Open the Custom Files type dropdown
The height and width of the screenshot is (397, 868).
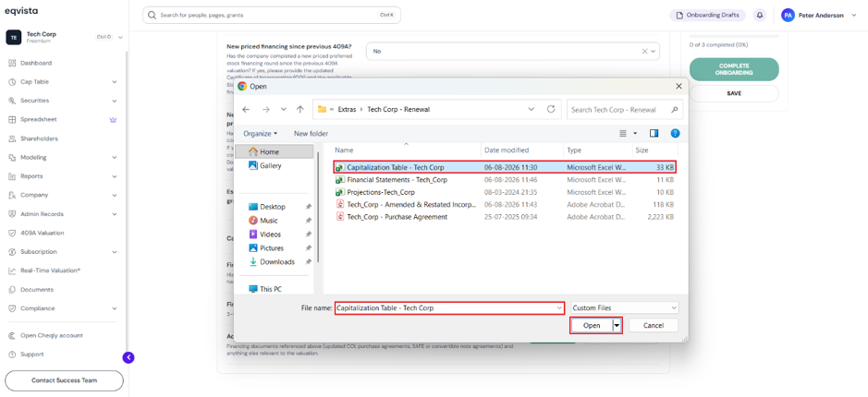tap(625, 308)
